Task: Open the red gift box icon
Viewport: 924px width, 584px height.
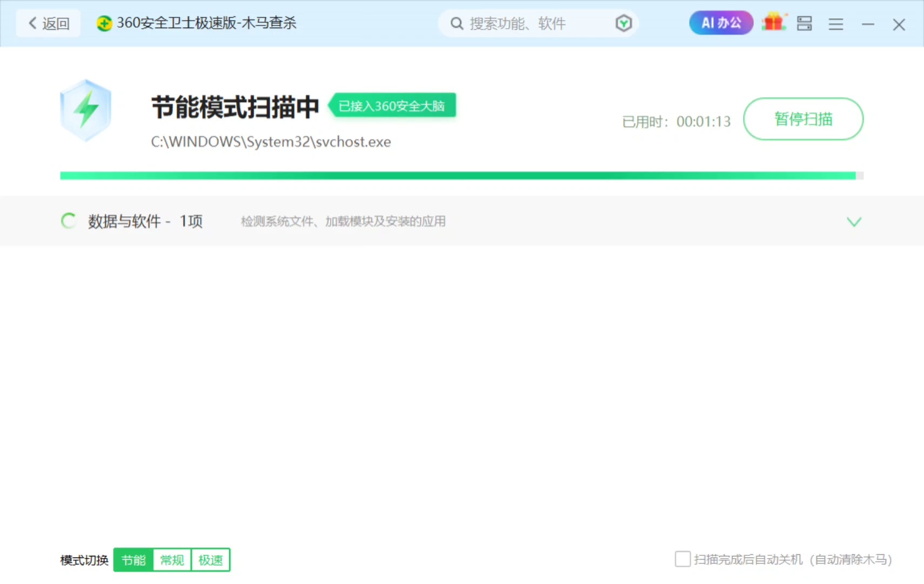Action: pos(774,23)
